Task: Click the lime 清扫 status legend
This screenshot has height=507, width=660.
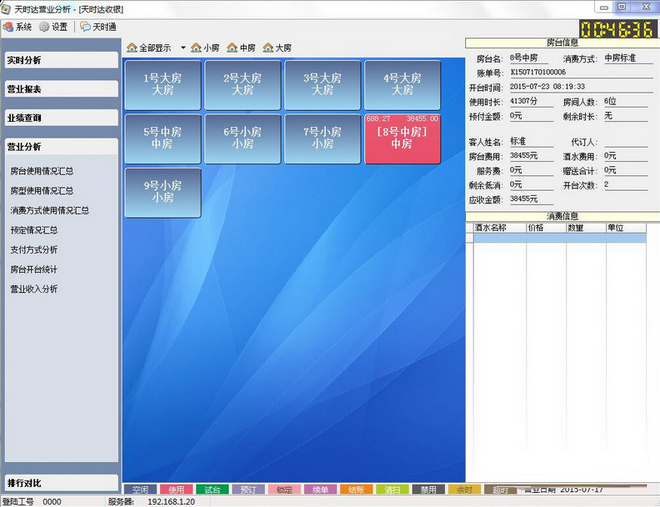Action: click(x=392, y=490)
